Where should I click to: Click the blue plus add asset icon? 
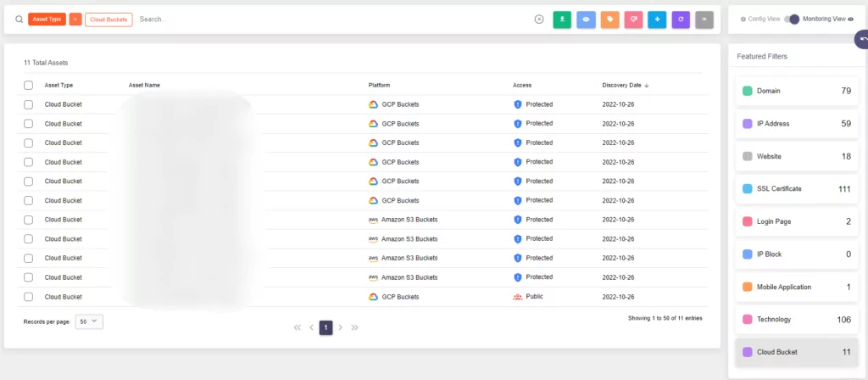(x=657, y=20)
